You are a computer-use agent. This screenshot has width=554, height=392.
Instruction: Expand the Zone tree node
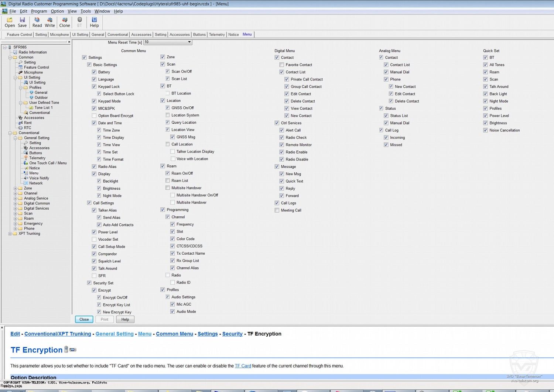[16, 189]
